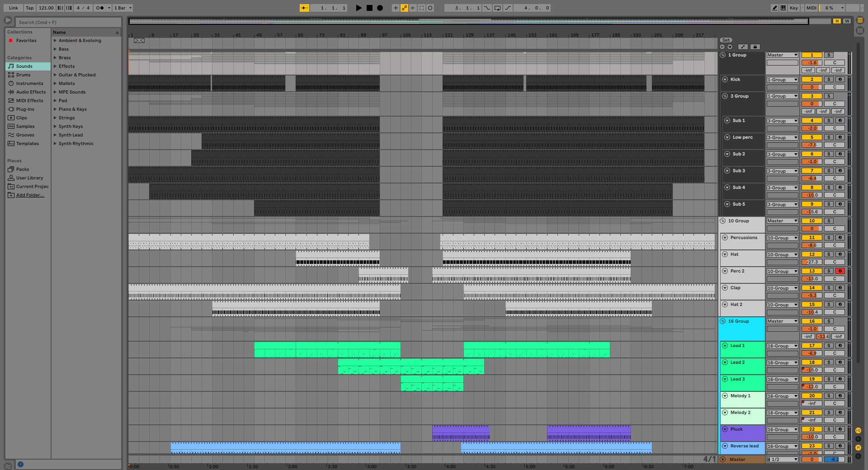This screenshot has width=868, height=470.
Task: Expand the Ambient & Evolving folder
Action: [x=55, y=41]
